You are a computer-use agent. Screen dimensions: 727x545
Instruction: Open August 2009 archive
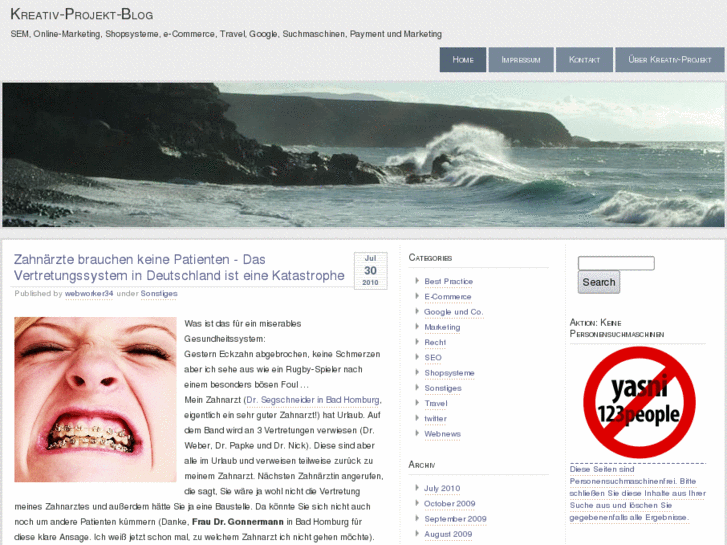(x=448, y=534)
